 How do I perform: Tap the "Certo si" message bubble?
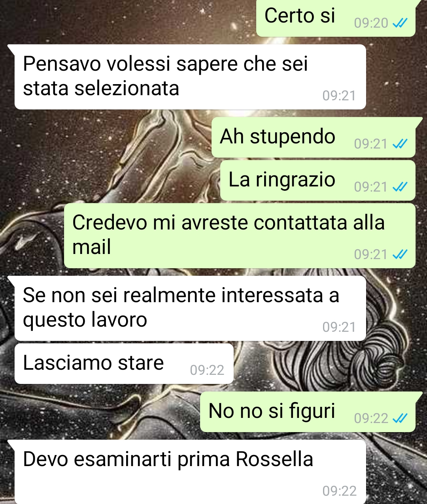click(x=336, y=17)
